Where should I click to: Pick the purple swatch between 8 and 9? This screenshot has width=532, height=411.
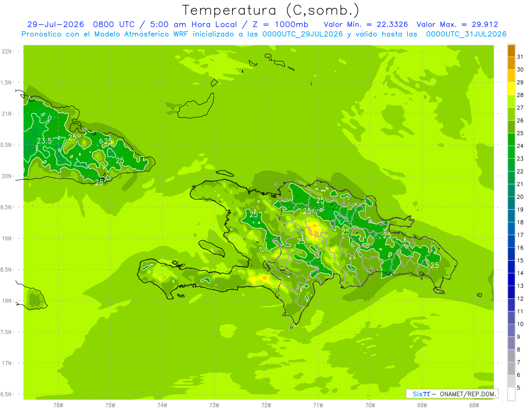click(511, 343)
